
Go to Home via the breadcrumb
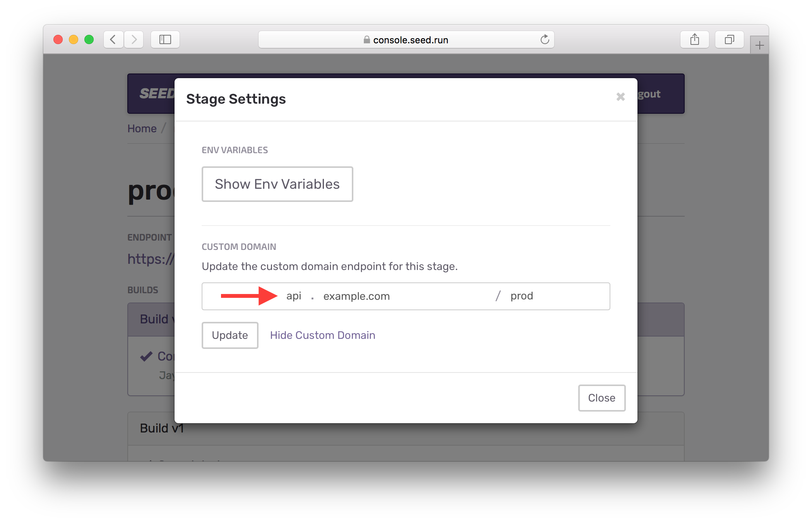coord(142,128)
